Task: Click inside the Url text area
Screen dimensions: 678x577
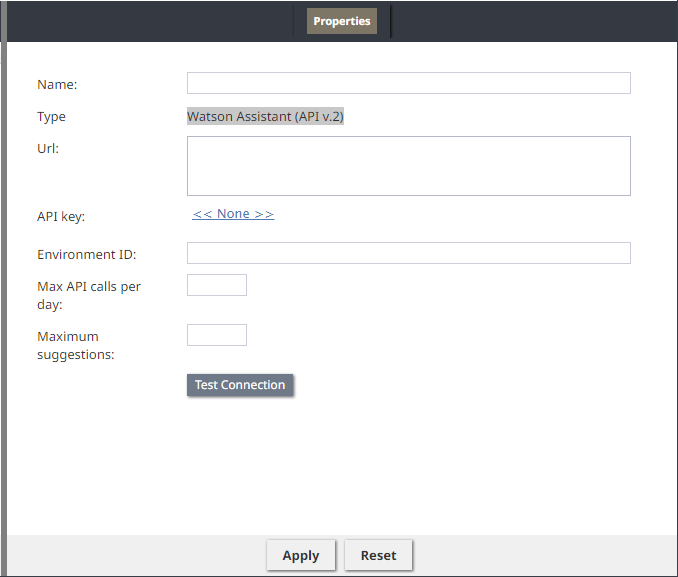Action: click(409, 166)
